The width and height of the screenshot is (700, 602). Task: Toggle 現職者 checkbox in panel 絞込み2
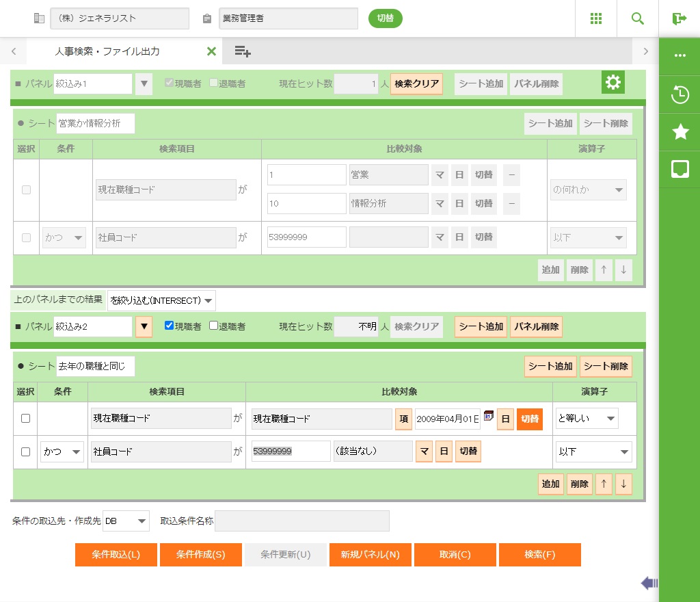(170, 326)
